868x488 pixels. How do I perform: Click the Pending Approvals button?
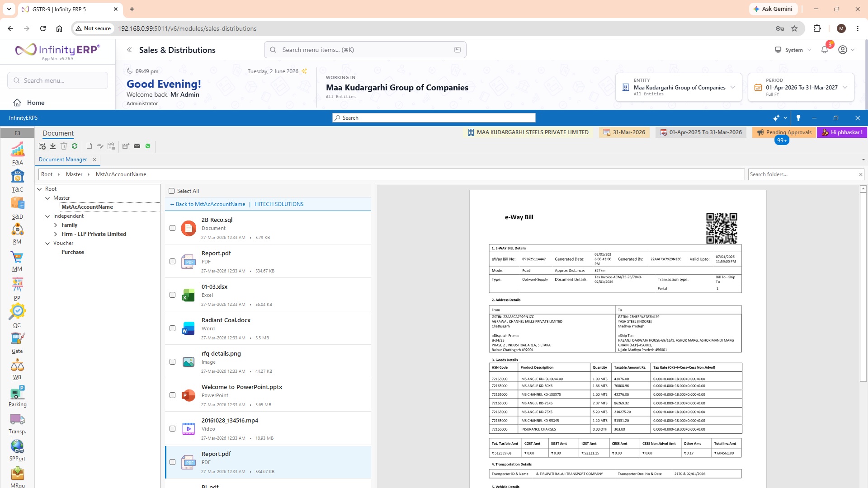point(784,132)
